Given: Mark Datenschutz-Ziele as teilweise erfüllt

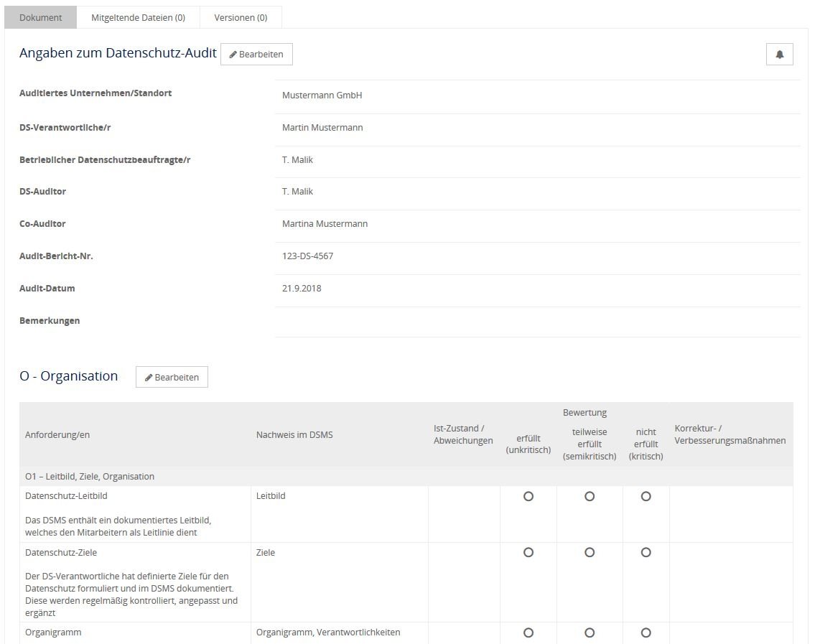Looking at the screenshot, I should (x=590, y=552).
